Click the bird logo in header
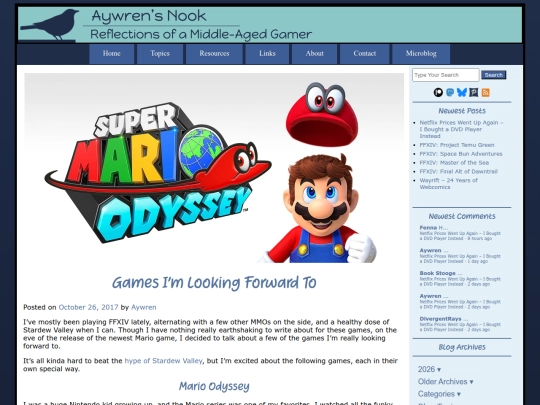This screenshot has height=405, width=540. coord(50,24)
